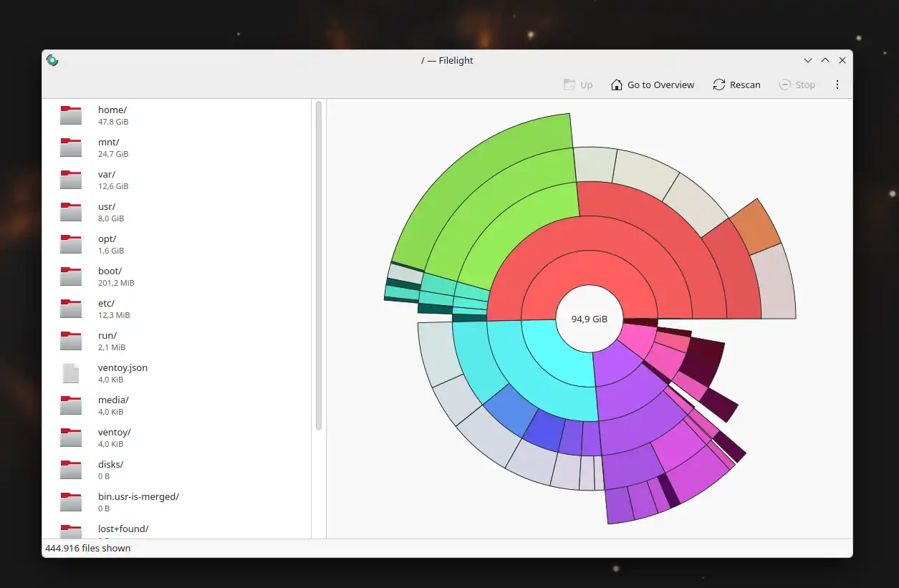Image resolution: width=899 pixels, height=588 pixels.
Task: Select the home/ folder icon
Action: pos(71,115)
